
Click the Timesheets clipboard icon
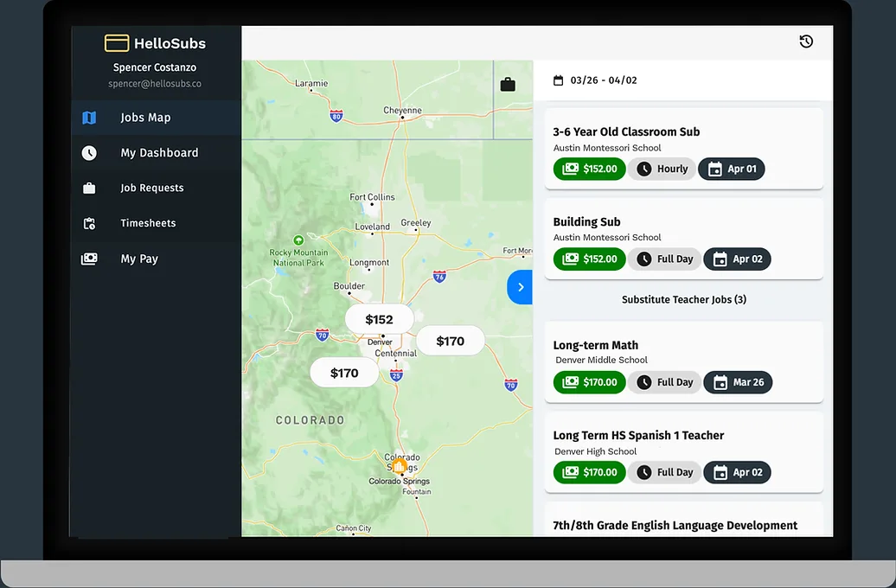click(89, 223)
